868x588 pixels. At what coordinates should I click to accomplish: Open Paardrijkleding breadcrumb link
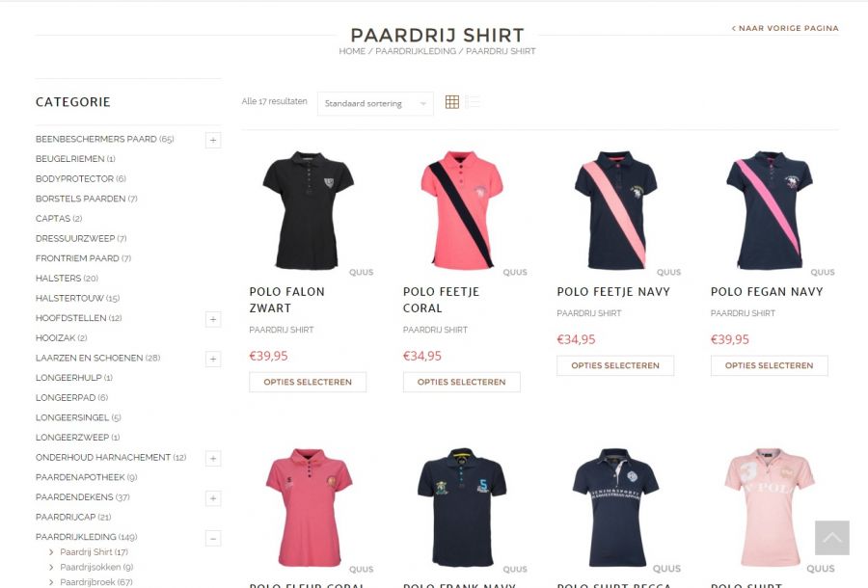416,51
